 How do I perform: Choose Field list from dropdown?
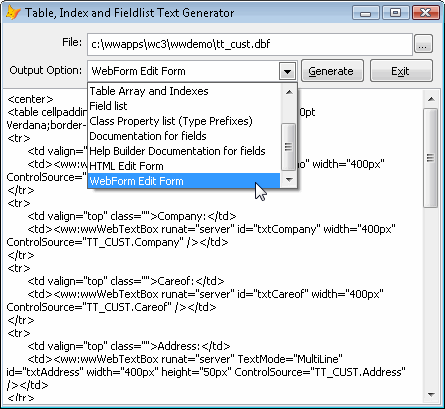pos(108,106)
